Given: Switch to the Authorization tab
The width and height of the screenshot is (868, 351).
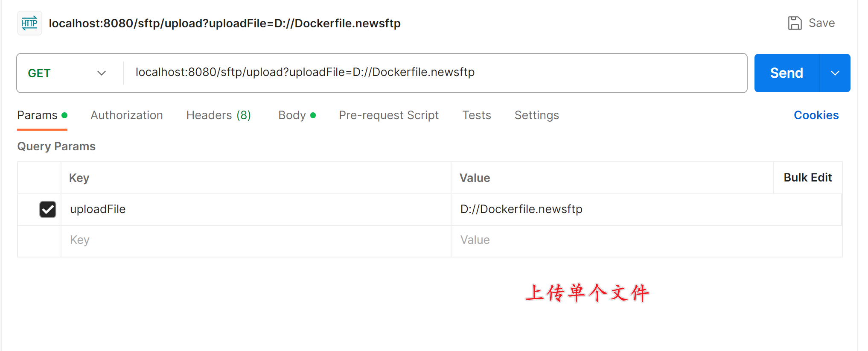Looking at the screenshot, I should [x=127, y=115].
